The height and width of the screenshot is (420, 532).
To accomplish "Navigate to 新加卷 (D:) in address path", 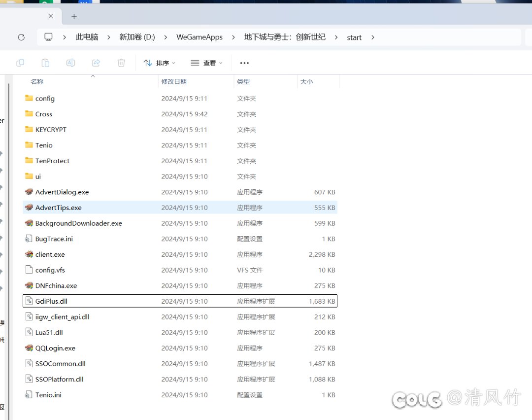I will [x=137, y=37].
